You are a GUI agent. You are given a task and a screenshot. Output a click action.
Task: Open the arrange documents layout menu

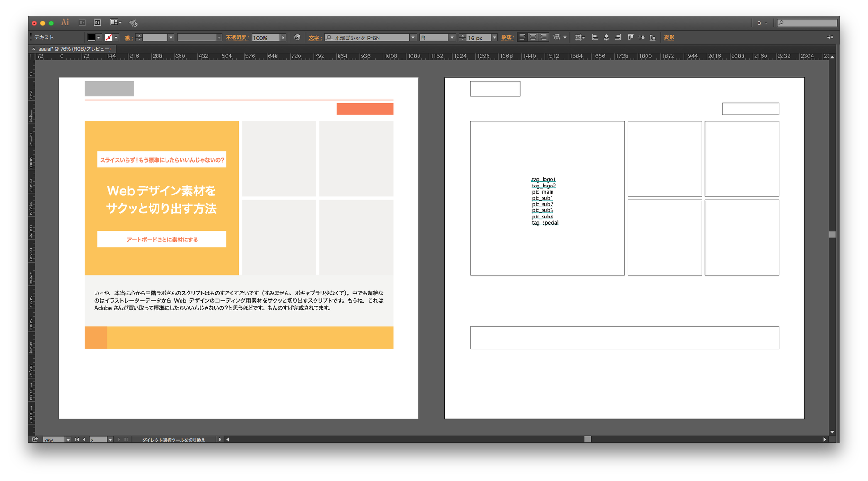pos(116,23)
